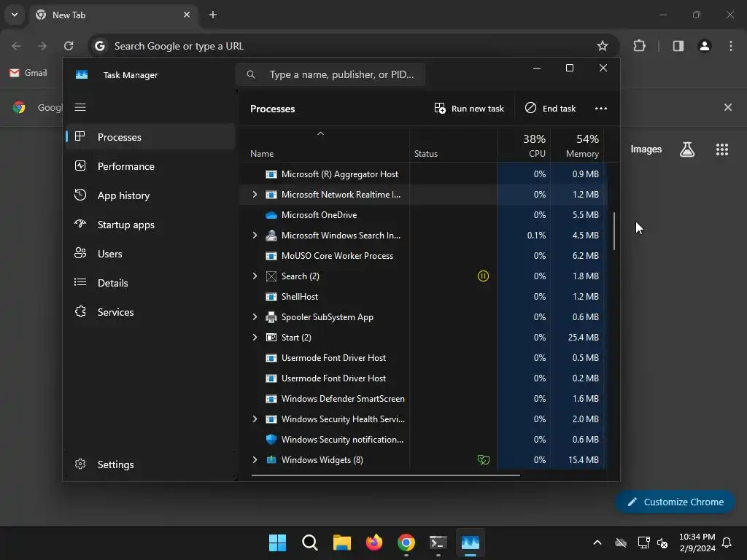Expand the Windows Widgets (8) group
Image resolution: width=747 pixels, height=560 pixels.
click(255, 460)
